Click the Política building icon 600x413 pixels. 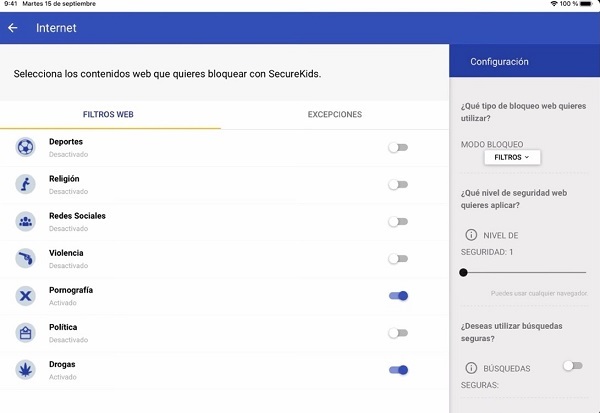[25, 333]
